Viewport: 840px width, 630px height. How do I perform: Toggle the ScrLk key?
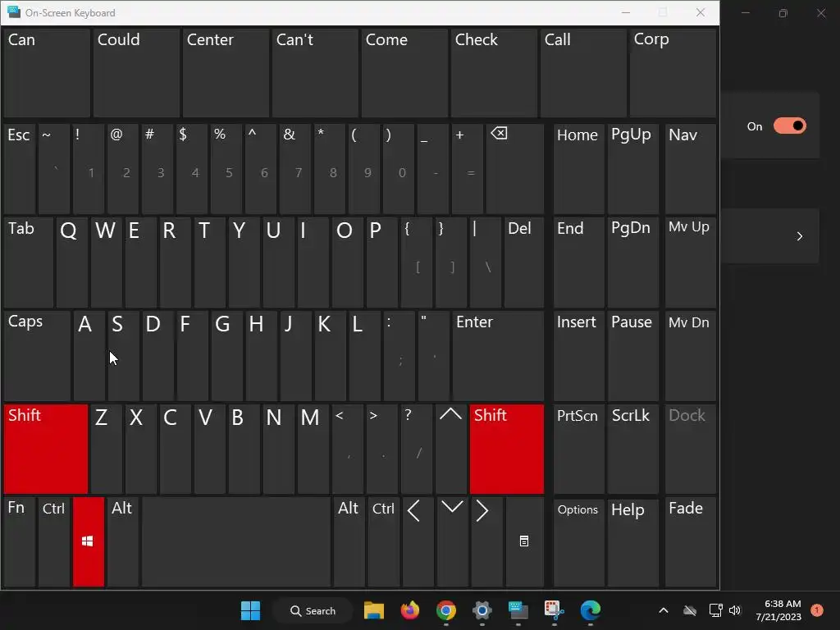tap(633, 449)
